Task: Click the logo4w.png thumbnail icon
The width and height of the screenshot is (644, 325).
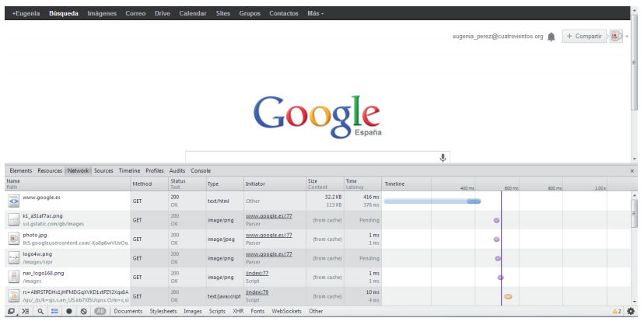Action: pos(13,258)
